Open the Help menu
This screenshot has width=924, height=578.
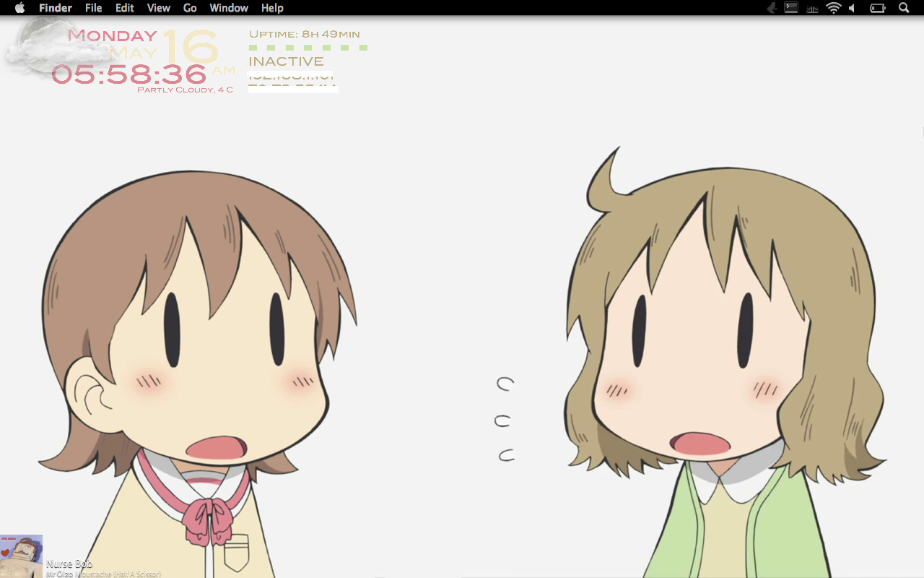pos(272,8)
